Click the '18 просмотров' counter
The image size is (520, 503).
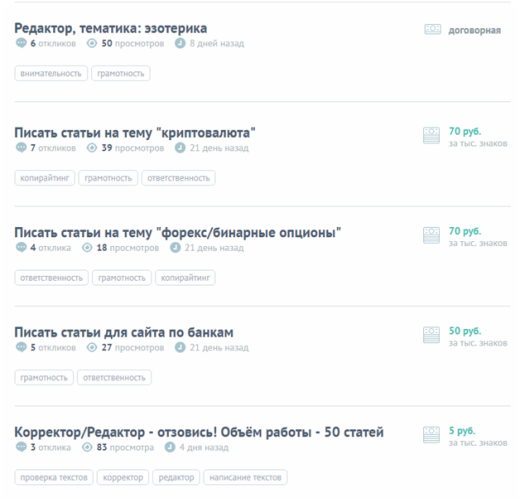[x=128, y=248]
